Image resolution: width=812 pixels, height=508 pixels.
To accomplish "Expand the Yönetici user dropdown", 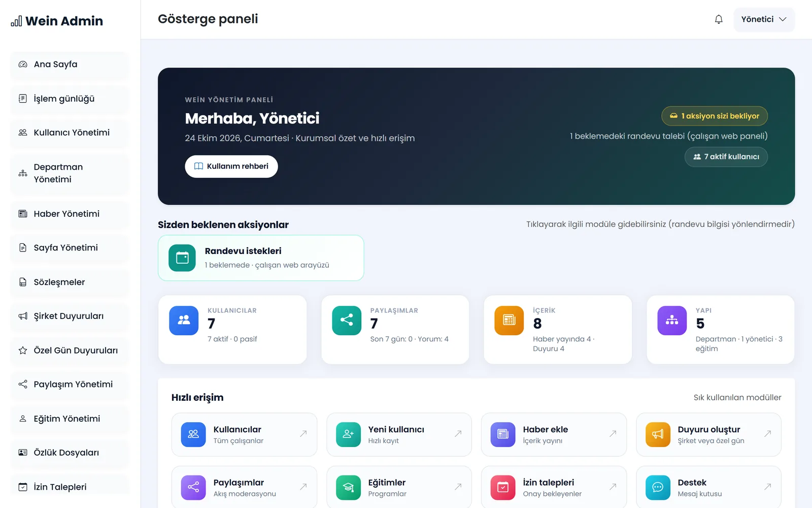I will 764,19.
